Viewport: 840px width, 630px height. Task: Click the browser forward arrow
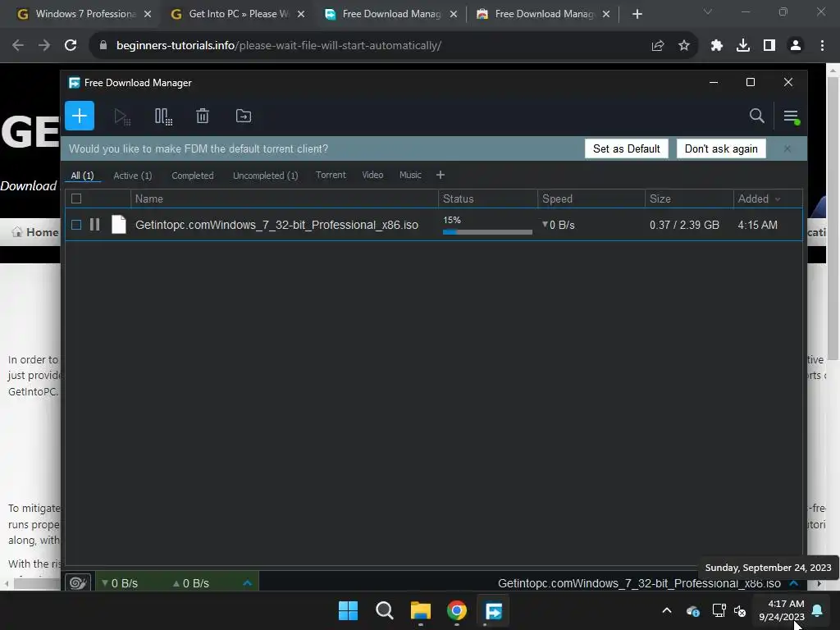[44, 45]
